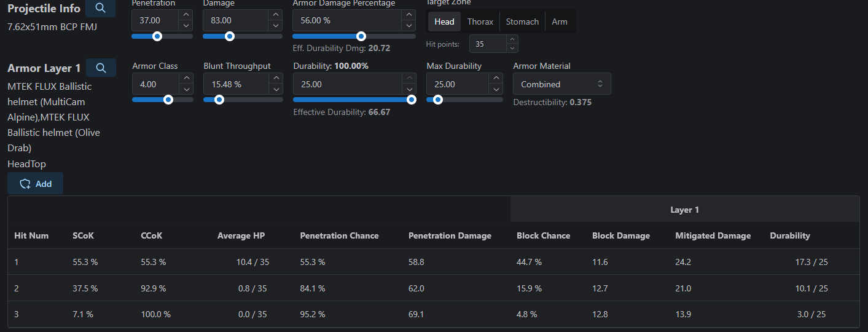Image resolution: width=868 pixels, height=332 pixels.
Task: Open the Projectile Info search button
Action: 100,9
